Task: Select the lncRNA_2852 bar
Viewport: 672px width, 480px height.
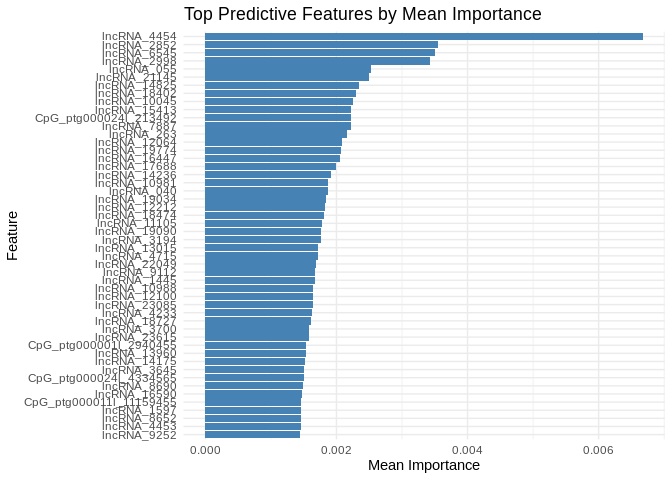Action: 321,44
